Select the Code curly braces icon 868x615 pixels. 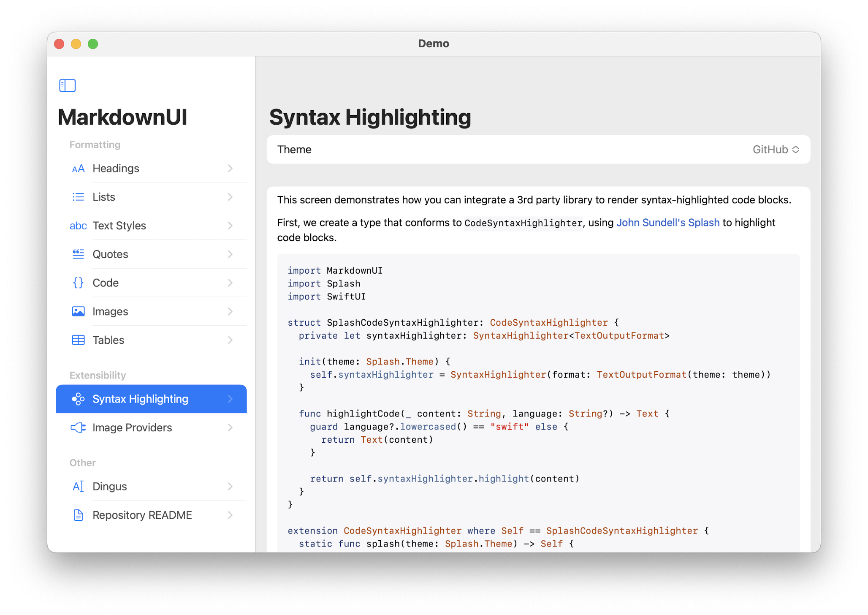78,283
